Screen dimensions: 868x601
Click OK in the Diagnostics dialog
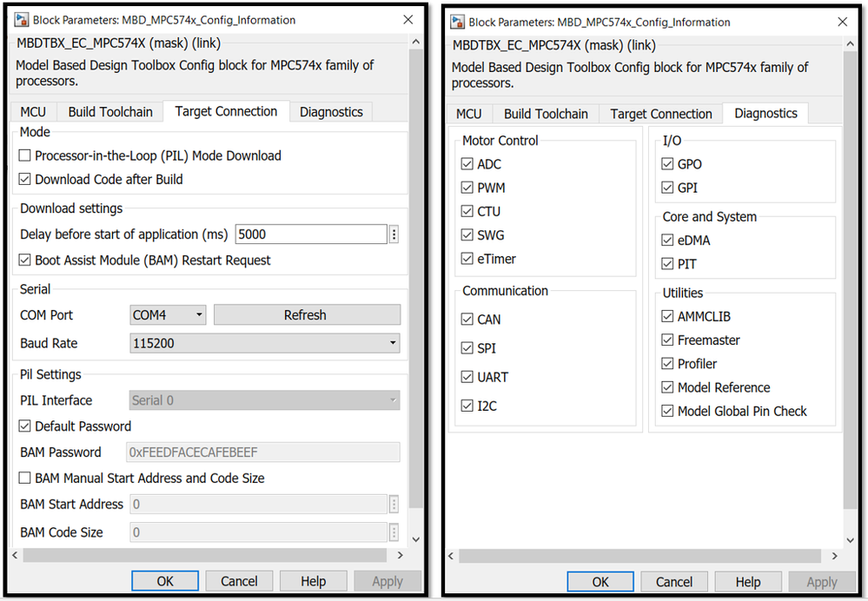pyautogui.click(x=600, y=582)
